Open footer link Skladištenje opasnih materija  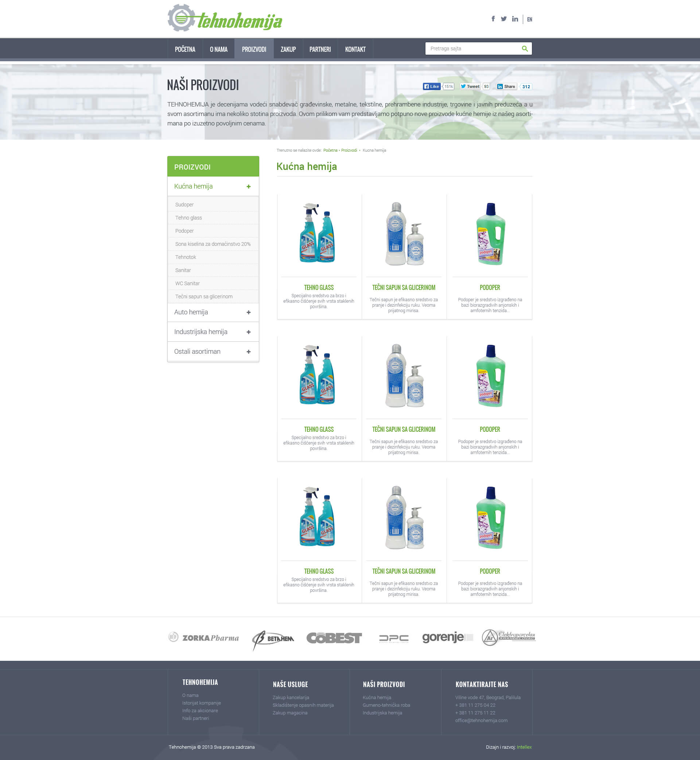point(303,705)
